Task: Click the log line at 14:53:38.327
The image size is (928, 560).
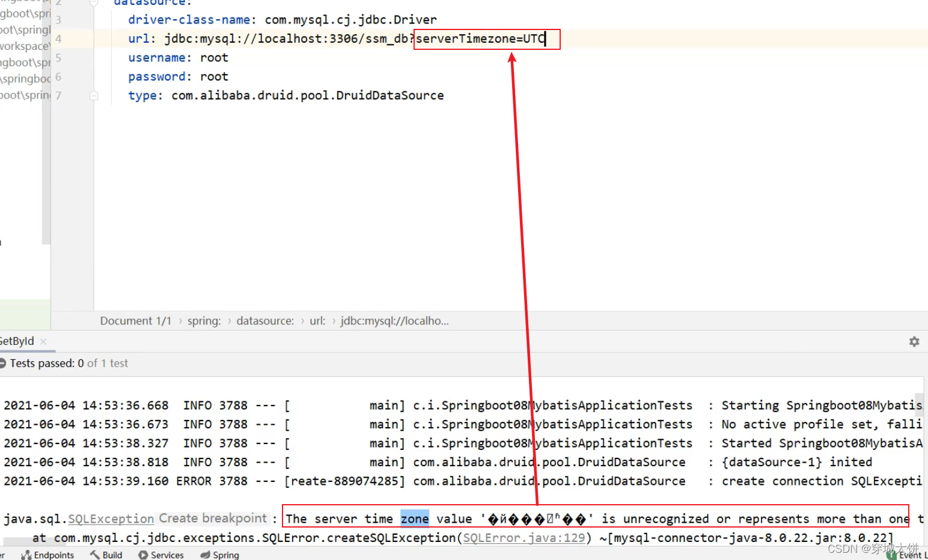Action: coord(463,443)
